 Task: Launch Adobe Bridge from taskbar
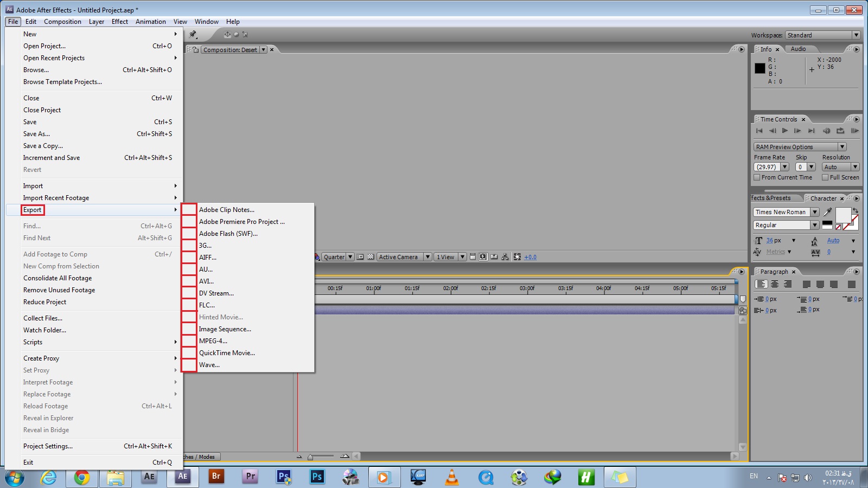pos(216,477)
